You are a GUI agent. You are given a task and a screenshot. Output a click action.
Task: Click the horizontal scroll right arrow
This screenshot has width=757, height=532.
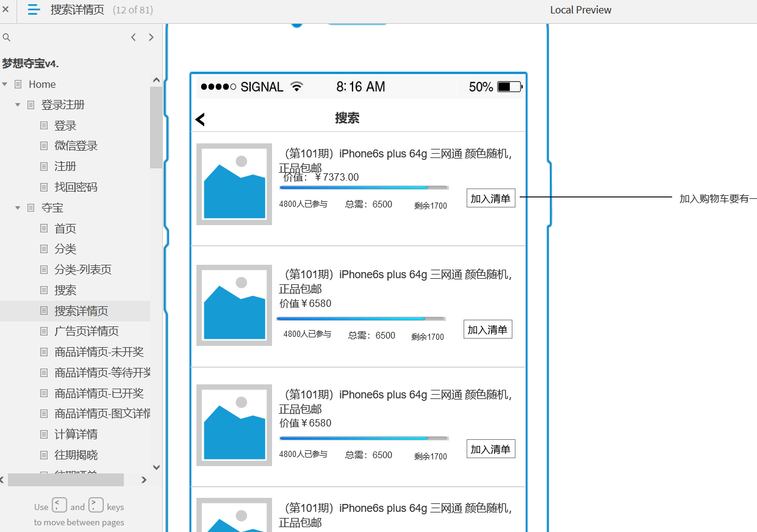tap(144, 480)
